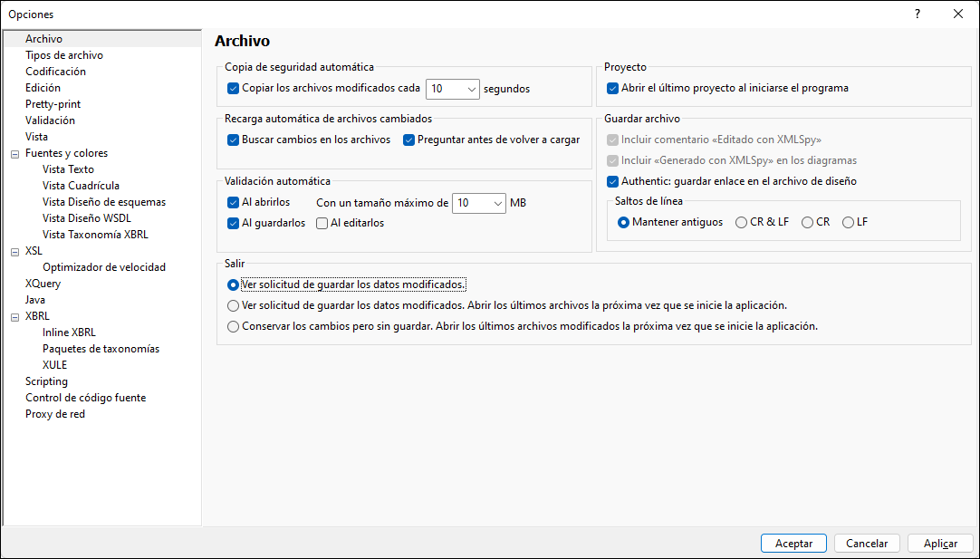Select Vista in the tree
Screen dimensions: 980x559
click(x=36, y=136)
